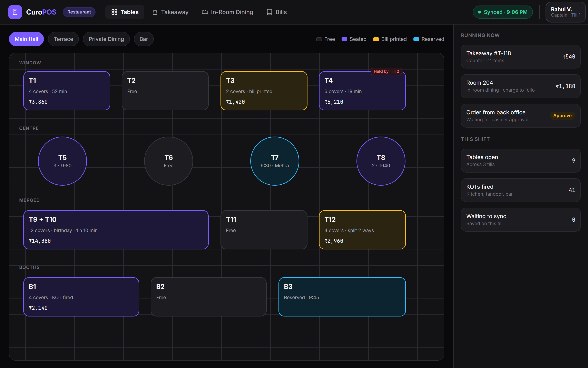Viewport: 588px width, 368px height.
Task: Click the CuroPOS receipt logo icon
Action: [x=15, y=12]
